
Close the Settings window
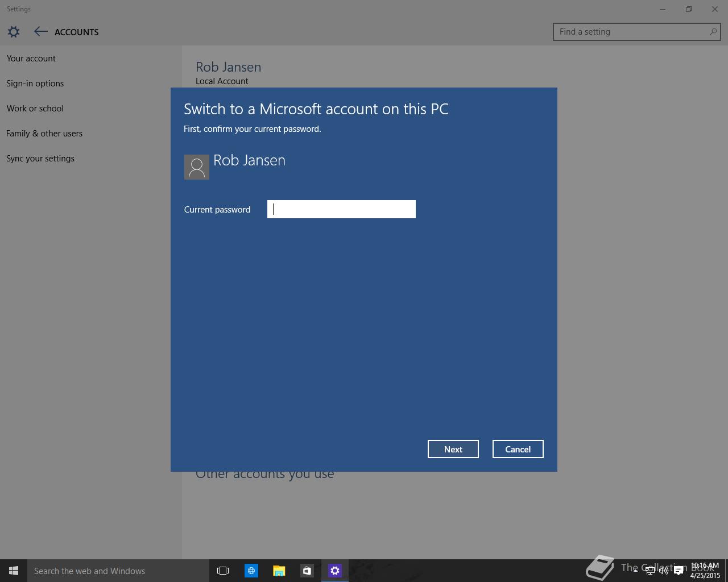point(715,9)
